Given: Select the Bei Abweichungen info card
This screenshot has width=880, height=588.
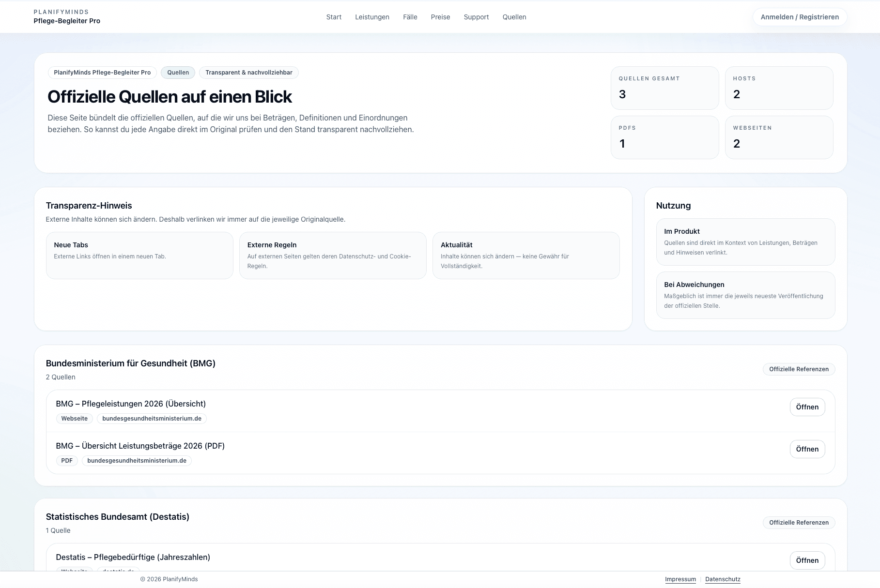Looking at the screenshot, I should (745, 295).
